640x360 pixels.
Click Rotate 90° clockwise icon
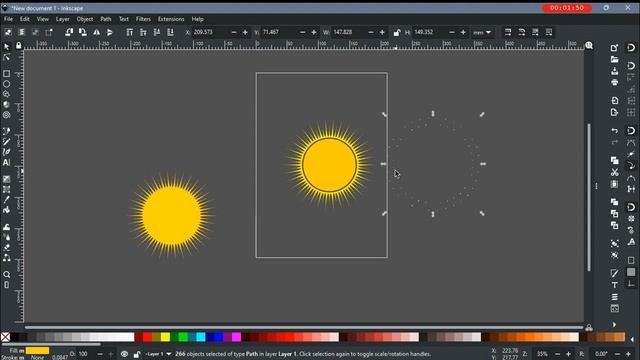82,32
